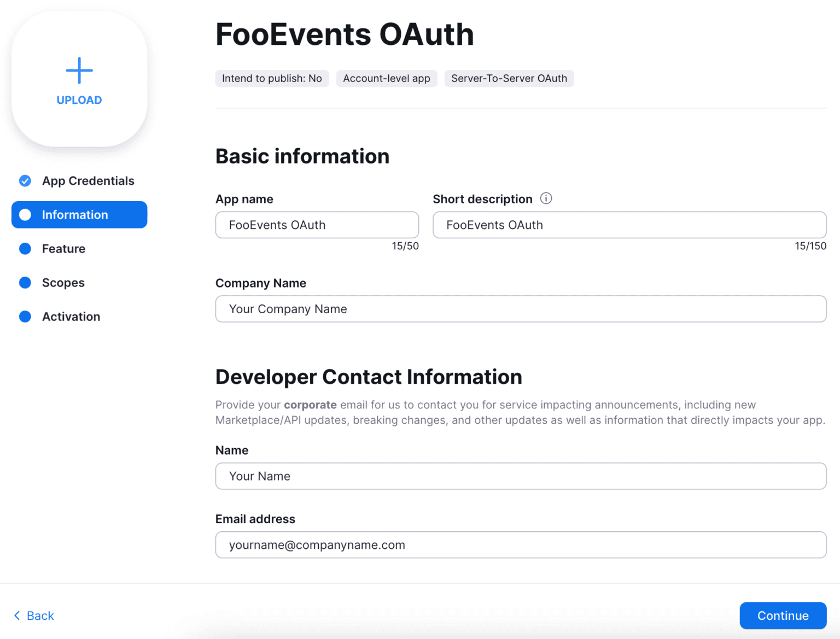The width and height of the screenshot is (840, 639).
Task: Click the info tooltip beside Short description
Action: tap(546, 198)
